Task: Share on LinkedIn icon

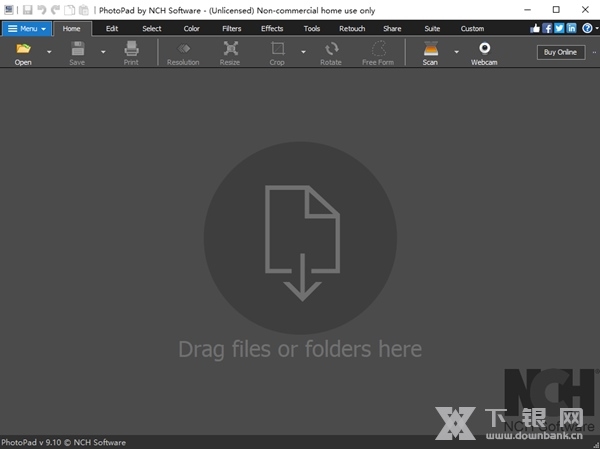Action: [572, 28]
